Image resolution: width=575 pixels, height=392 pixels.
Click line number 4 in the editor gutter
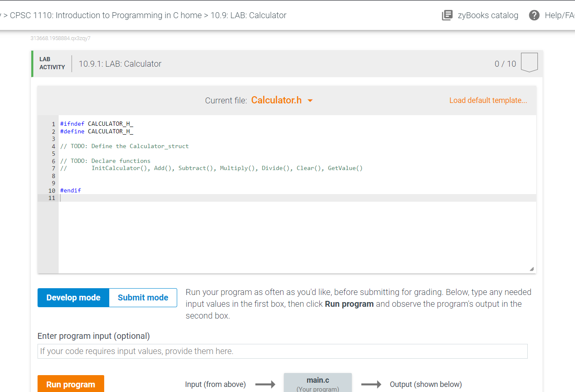(x=53, y=146)
